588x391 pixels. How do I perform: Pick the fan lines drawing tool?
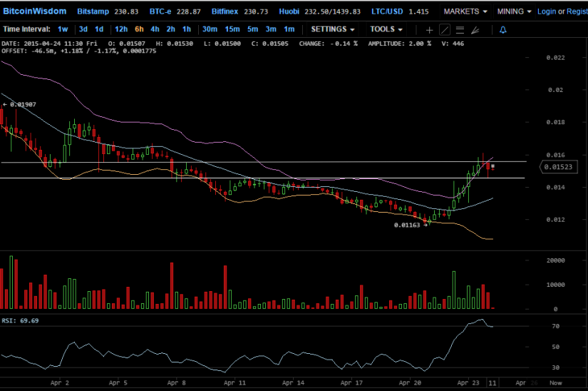point(475,29)
